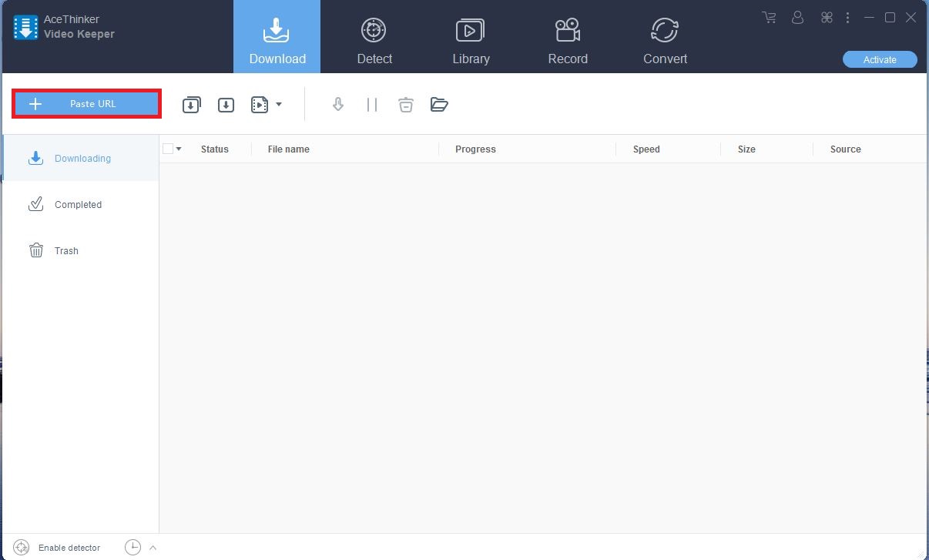Select the Downloading list in sidebar

(81, 158)
